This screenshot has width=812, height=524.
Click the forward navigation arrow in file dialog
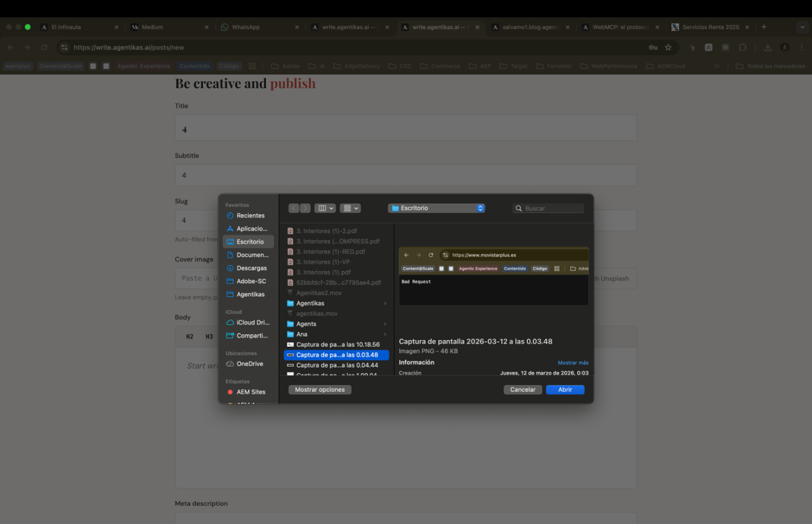(305, 208)
